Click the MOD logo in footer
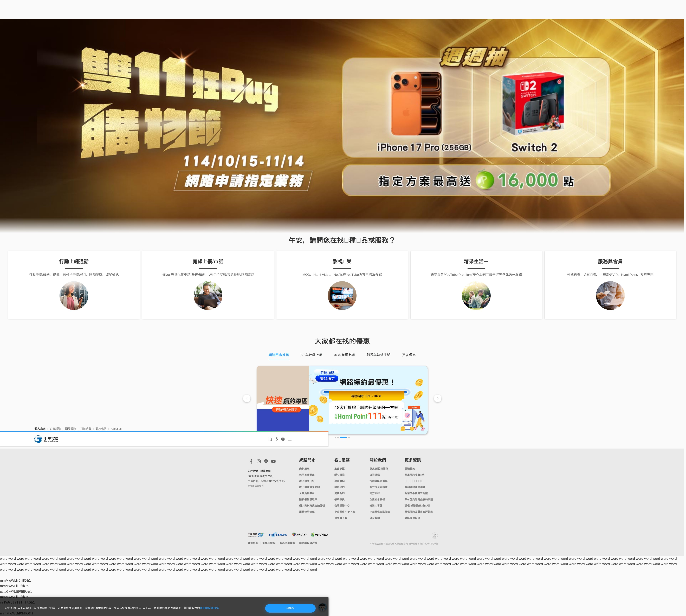This screenshot has width=686, height=616. pyautogui.click(x=299, y=535)
